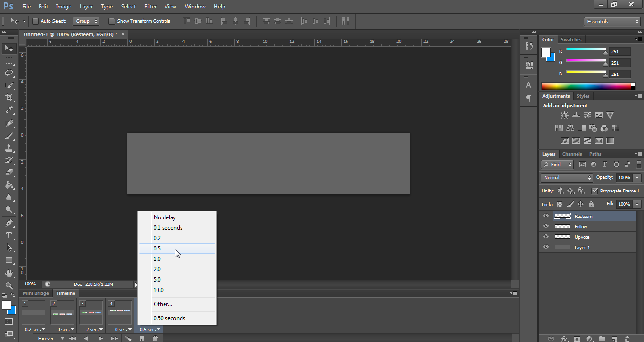Select the Paint Bucket tool
644x342 pixels.
click(x=9, y=185)
